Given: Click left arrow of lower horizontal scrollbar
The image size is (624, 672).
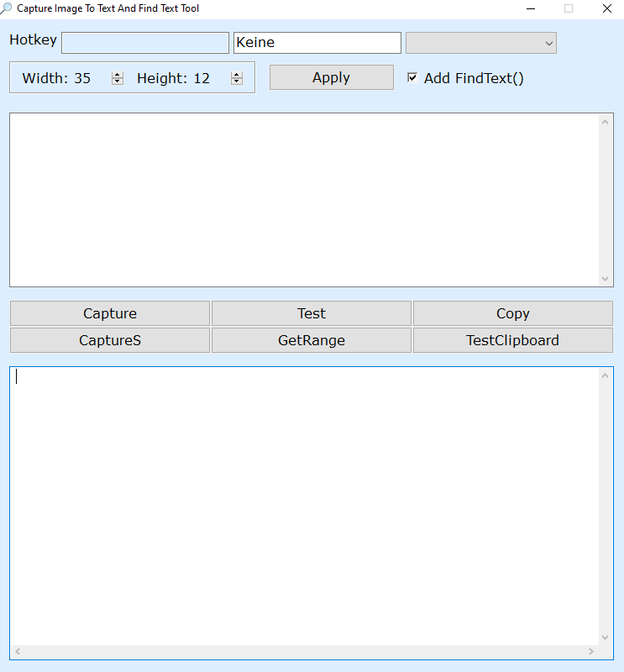Looking at the screenshot, I should point(18,652).
